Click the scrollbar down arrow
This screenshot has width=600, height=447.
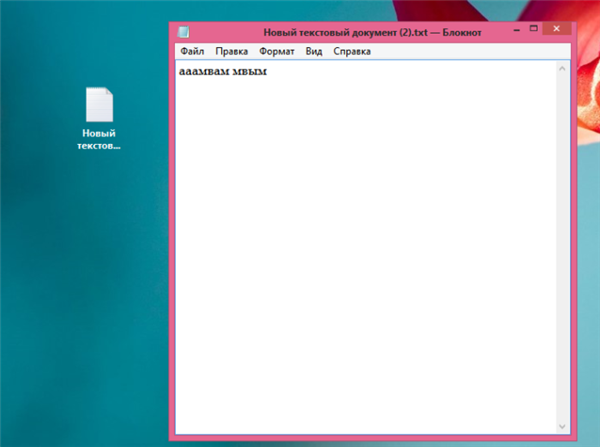tap(562, 426)
